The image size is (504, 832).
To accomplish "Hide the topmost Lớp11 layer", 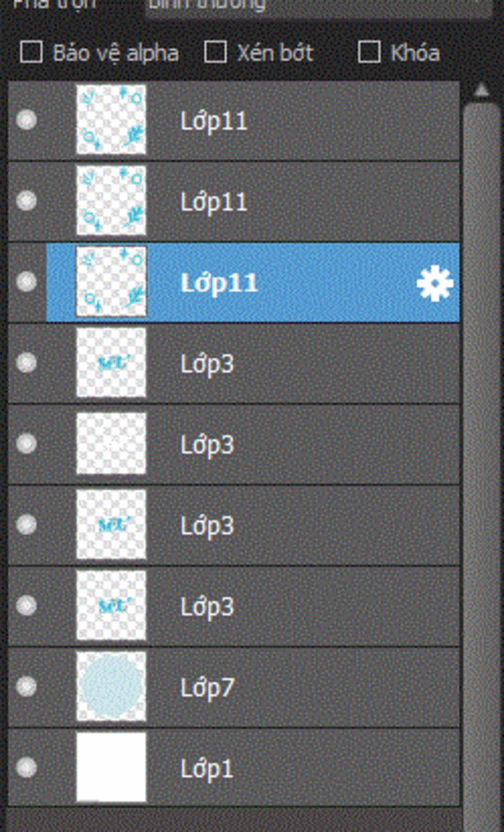I will 26,120.
